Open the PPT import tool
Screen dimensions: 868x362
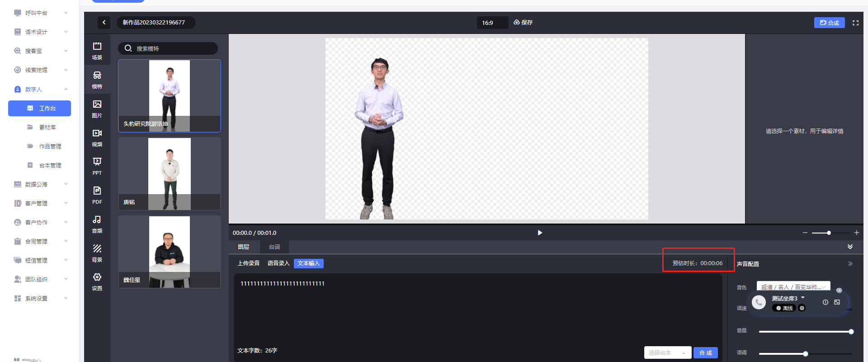pyautogui.click(x=97, y=166)
